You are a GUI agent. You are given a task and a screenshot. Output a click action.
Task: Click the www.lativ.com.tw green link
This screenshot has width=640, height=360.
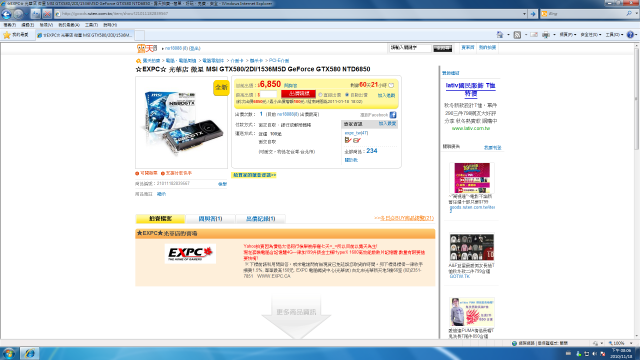pos(471,128)
